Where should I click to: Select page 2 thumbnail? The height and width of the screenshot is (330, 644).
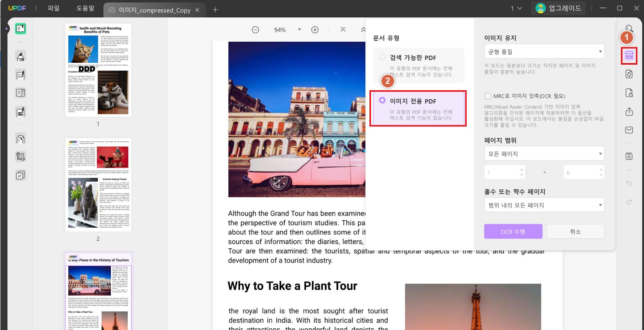click(x=98, y=185)
